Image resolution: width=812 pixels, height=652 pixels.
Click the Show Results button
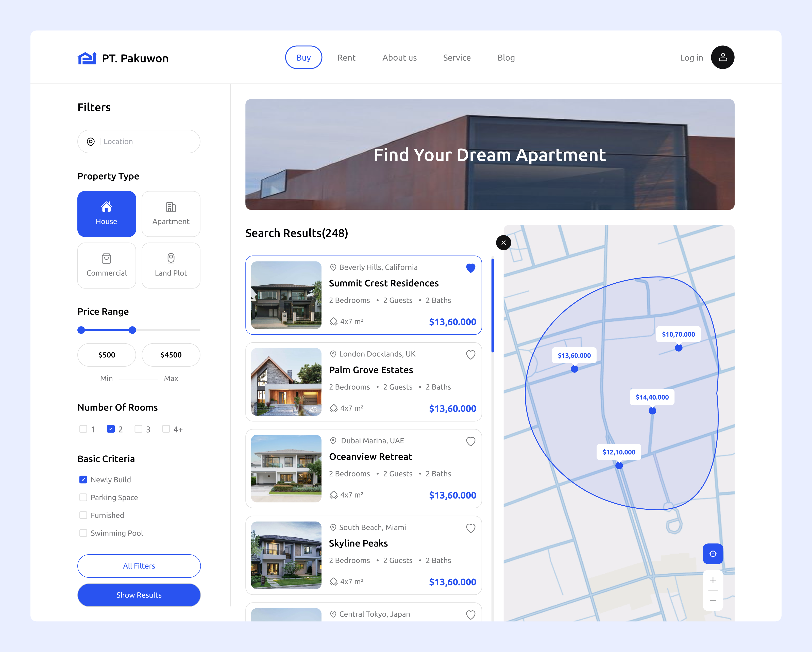click(139, 595)
